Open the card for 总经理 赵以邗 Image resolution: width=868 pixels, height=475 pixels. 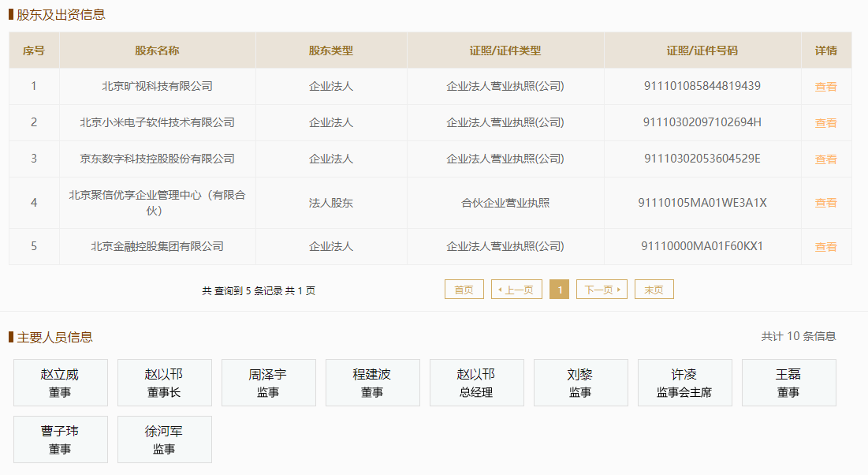(476, 382)
